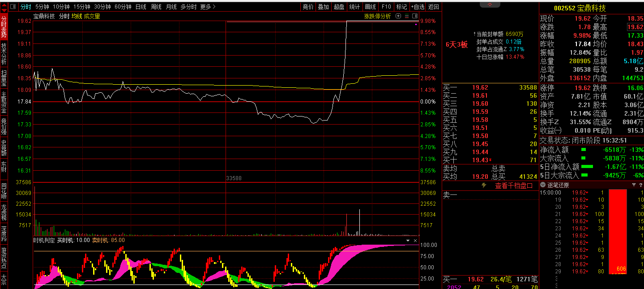Add stock to watchlist with +自选

pyautogui.click(x=417, y=7)
